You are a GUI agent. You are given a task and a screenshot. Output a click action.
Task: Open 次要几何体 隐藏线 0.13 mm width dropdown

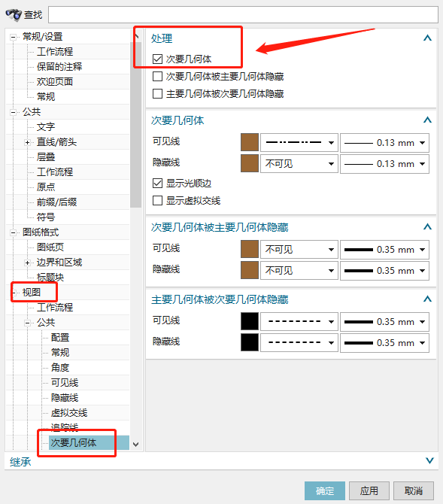click(384, 164)
